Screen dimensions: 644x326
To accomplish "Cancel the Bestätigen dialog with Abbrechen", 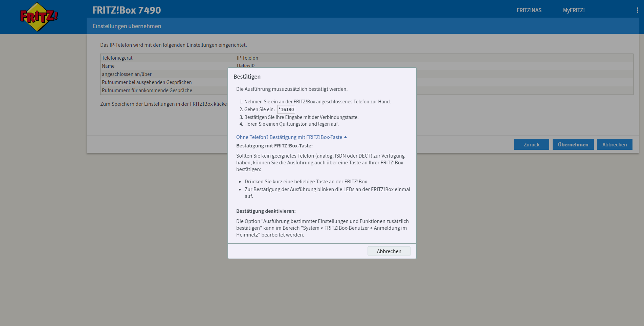I will tap(389, 251).
